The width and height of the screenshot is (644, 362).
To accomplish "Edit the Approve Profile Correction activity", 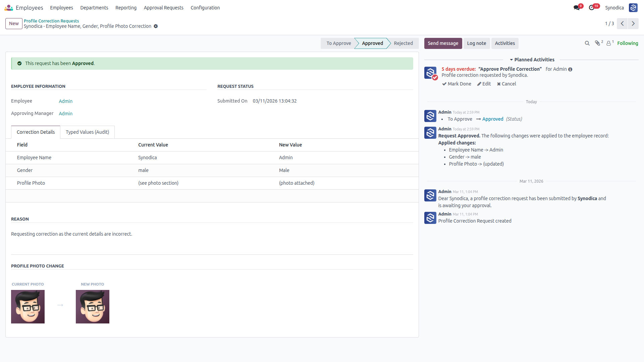I will pos(484,84).
